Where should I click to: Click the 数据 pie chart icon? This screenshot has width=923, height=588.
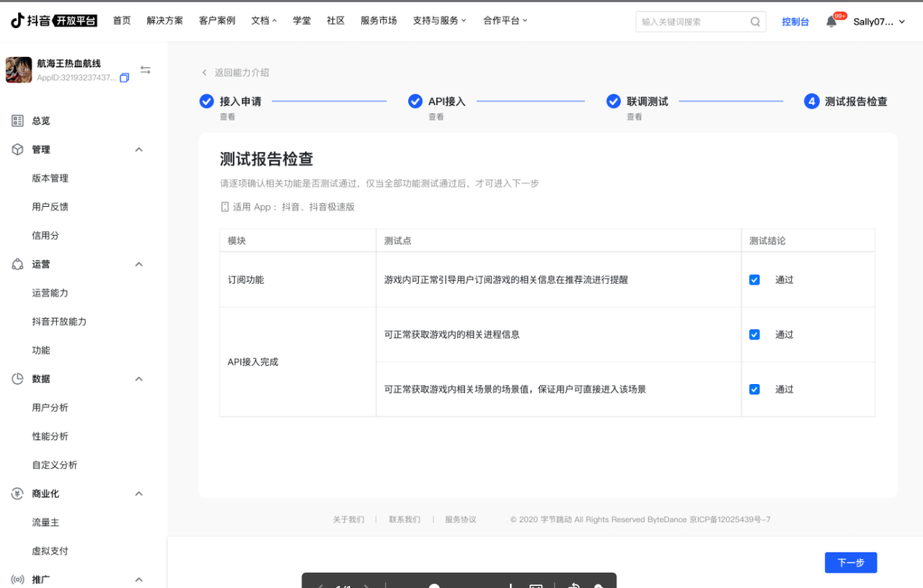pos(17,379)
